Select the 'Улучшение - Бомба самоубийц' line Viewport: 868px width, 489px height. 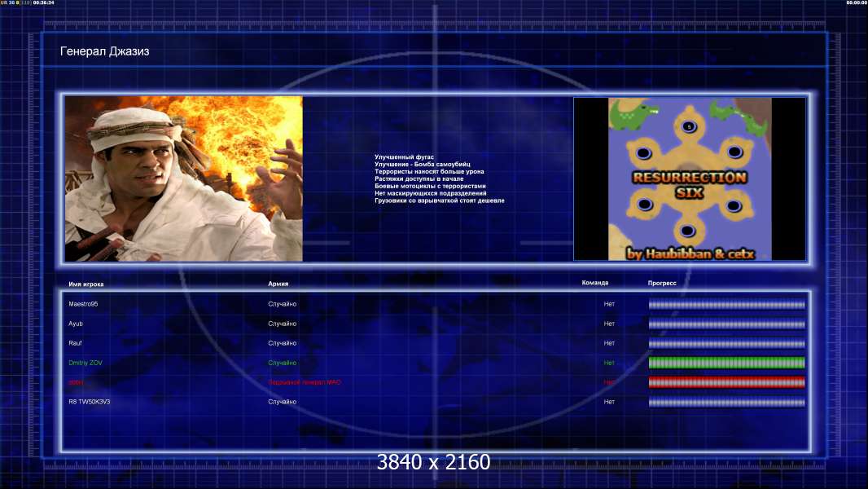423,165
